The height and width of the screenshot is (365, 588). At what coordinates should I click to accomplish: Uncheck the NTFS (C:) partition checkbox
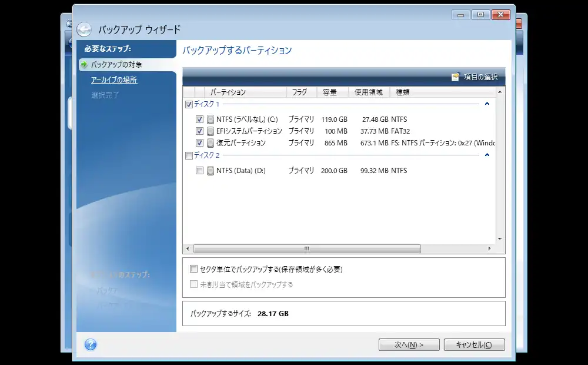pos(200,120)
